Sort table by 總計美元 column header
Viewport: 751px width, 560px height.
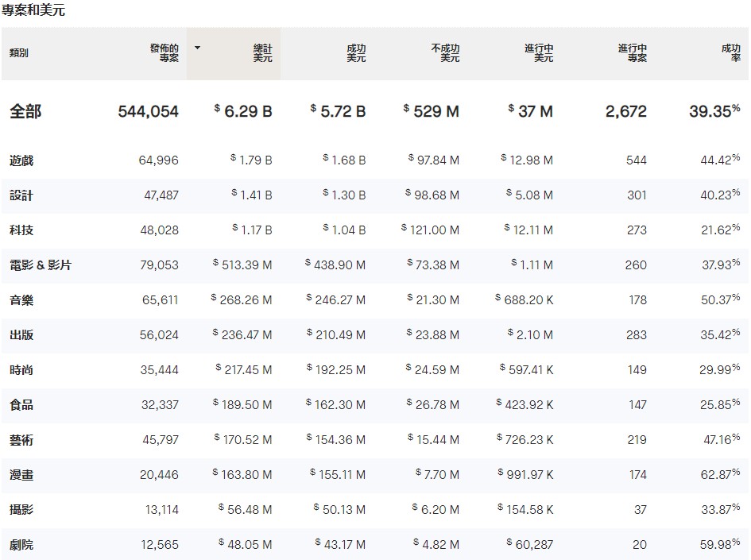point(262,53)
